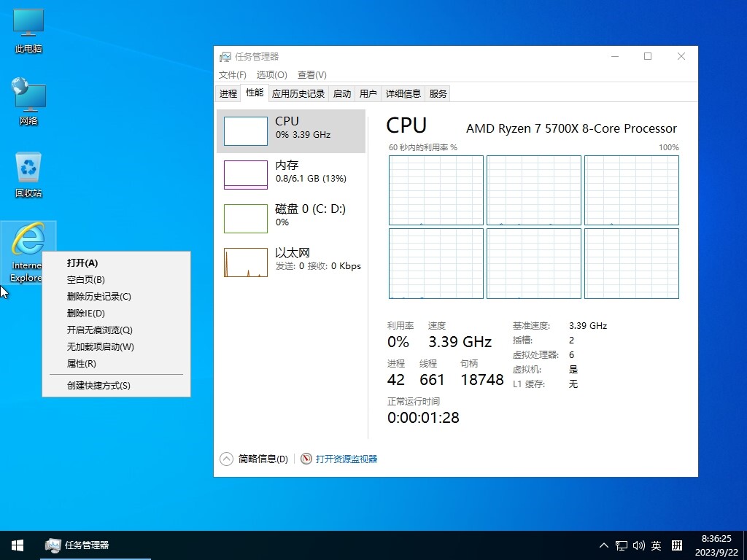
Task: Open the 选项(O) menu
Action: (x=271, y=74)
